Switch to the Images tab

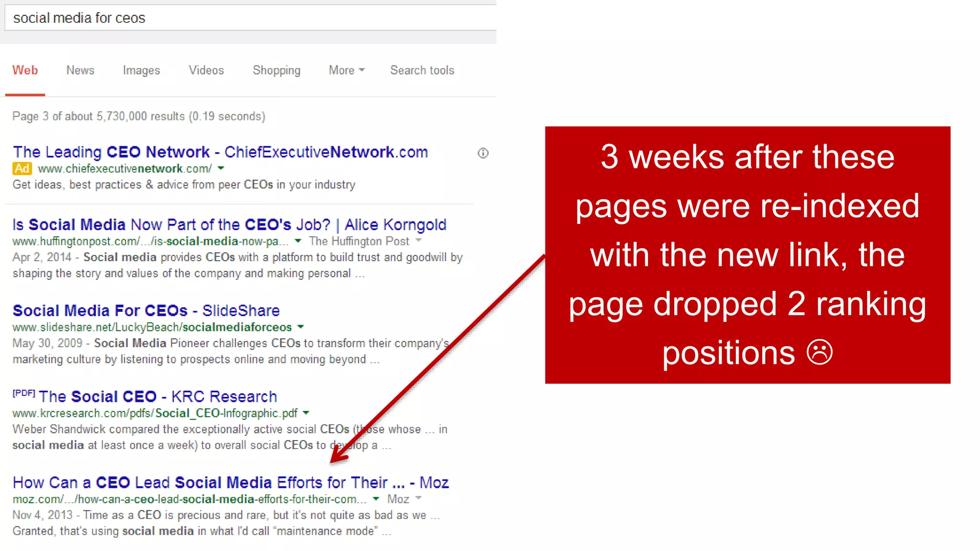click(141, 70)
